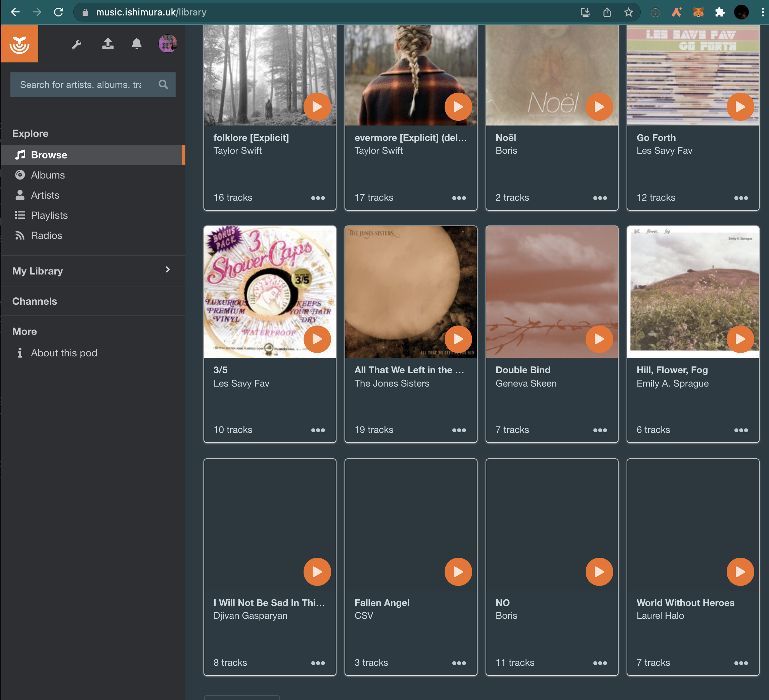Open more options for NO album

point(600,663)
